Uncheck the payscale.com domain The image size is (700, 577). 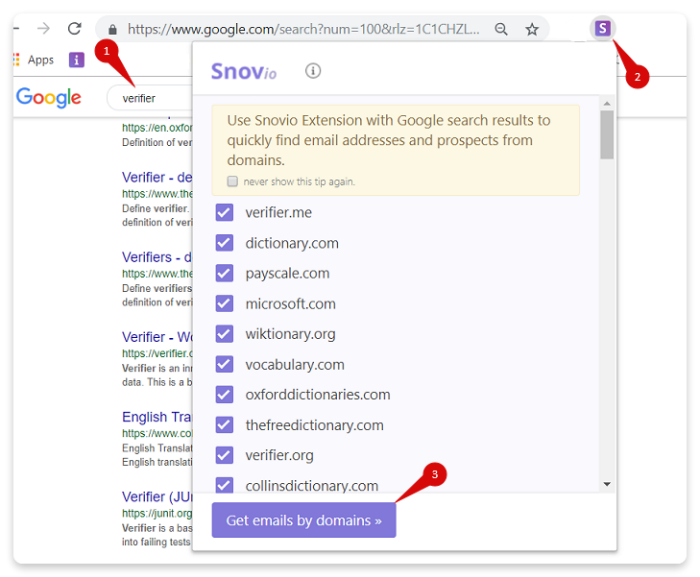pyautogui.click(x=224, y=273)
